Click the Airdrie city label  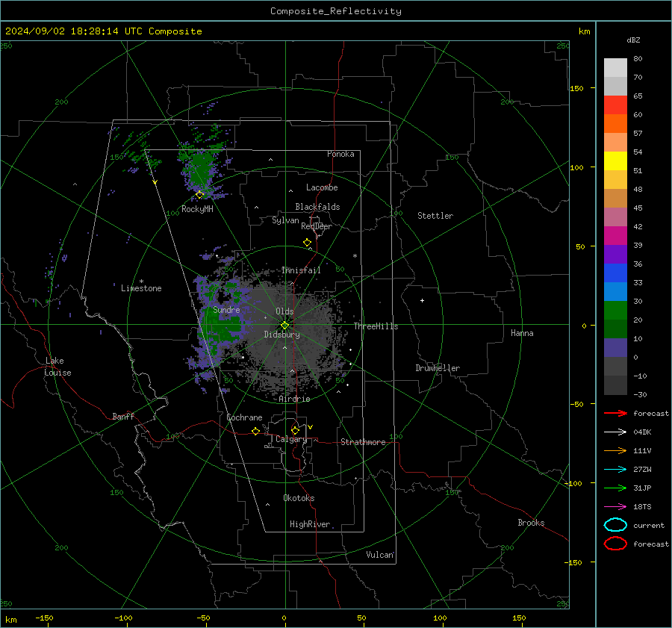[294, 399]
